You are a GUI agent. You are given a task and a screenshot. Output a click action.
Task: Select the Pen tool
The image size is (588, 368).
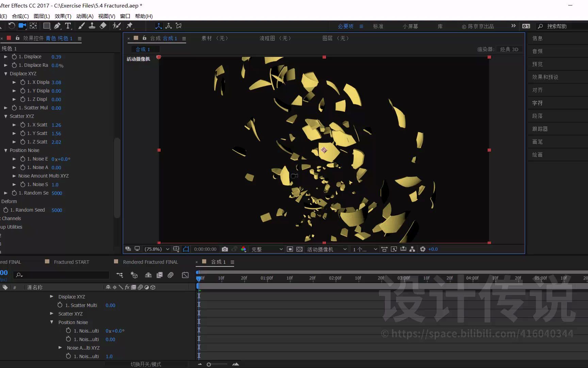[x=58, y=26]
